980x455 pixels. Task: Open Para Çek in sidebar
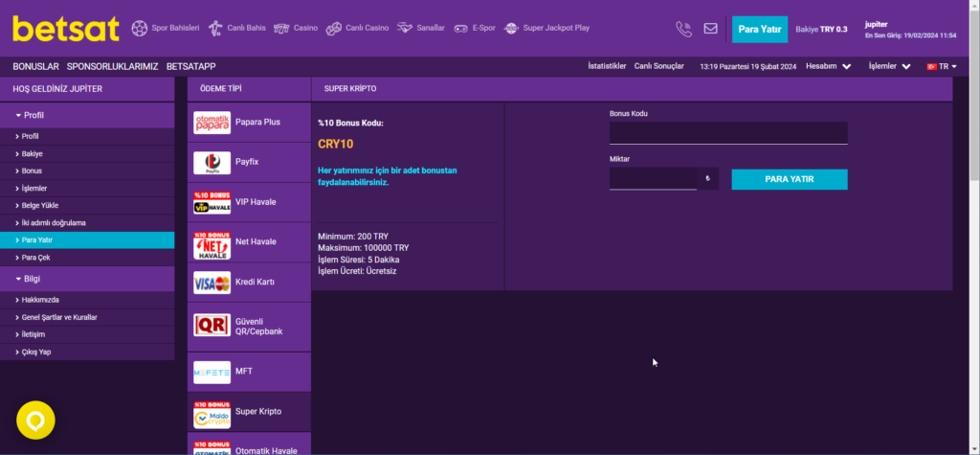(x=87, y=258)
